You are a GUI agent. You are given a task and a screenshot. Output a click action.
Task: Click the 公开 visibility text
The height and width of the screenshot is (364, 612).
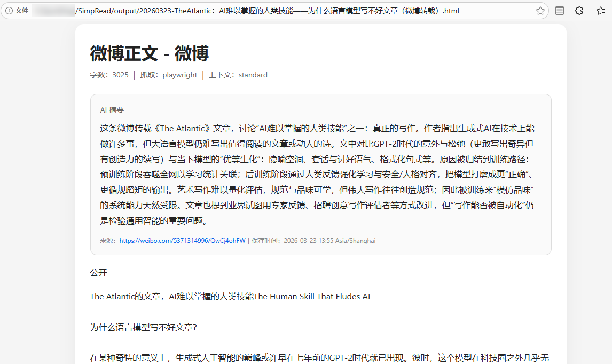tap(98, 273)
